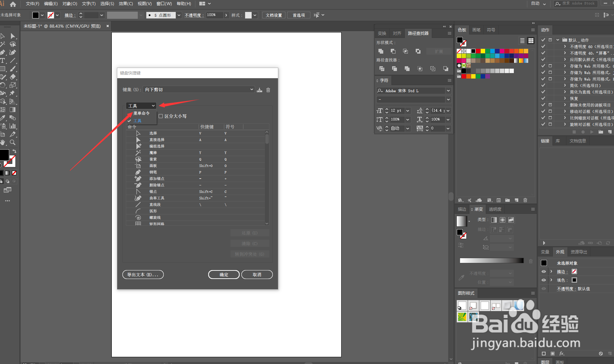Click the fill color swatch in control bar
Viewport: 614px width, 364px height.
(x=36, y=15)
